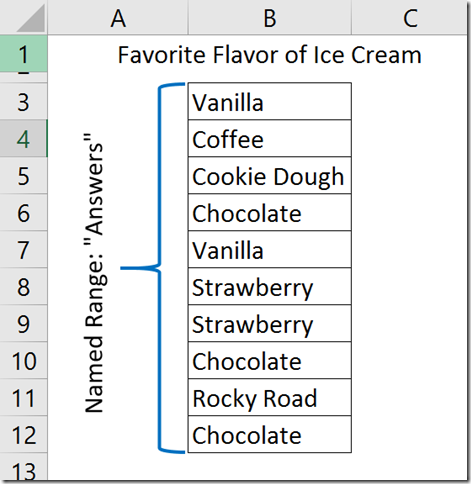
Task: Select row 4 header
Action: (24, 138)
